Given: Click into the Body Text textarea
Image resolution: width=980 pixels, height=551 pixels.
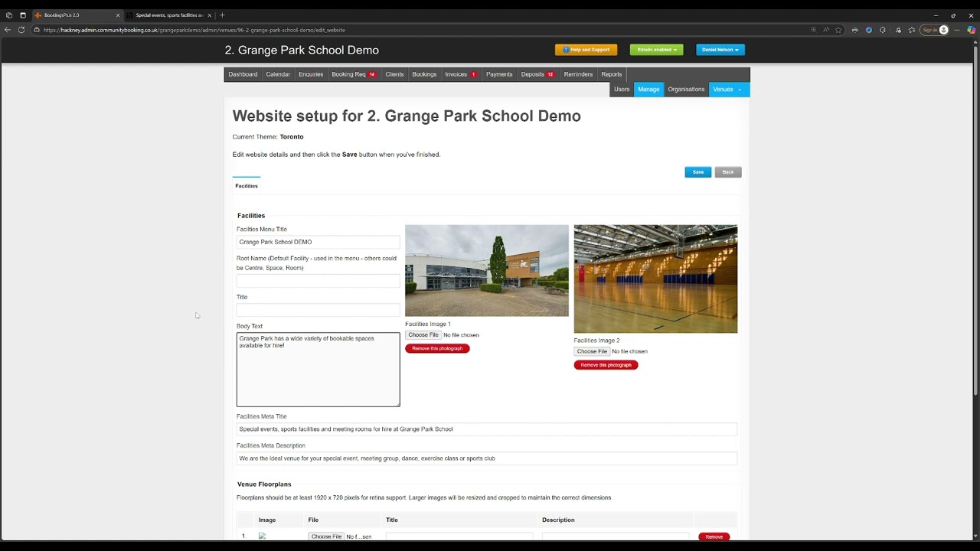Looking at the screenshot, I should click(x=318, y=370).
